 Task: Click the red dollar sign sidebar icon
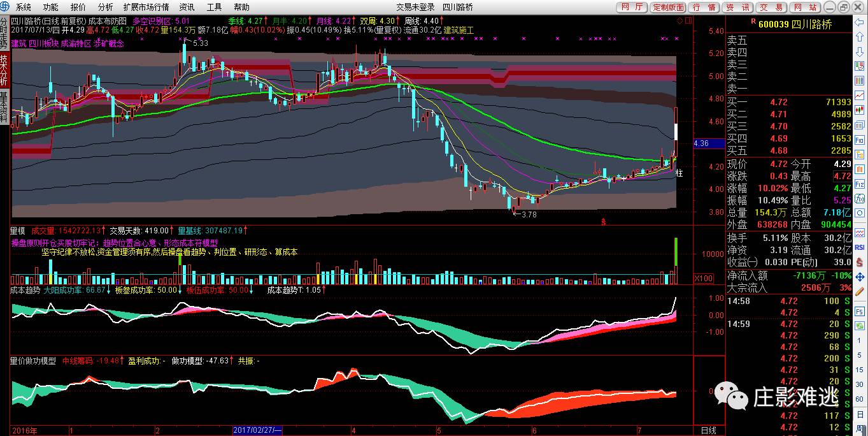(859, 261)
